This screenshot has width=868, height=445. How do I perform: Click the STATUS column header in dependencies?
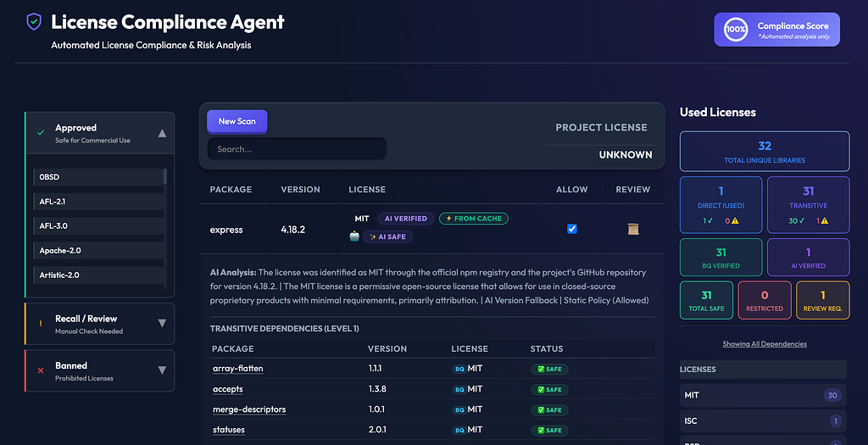point(547,348)
